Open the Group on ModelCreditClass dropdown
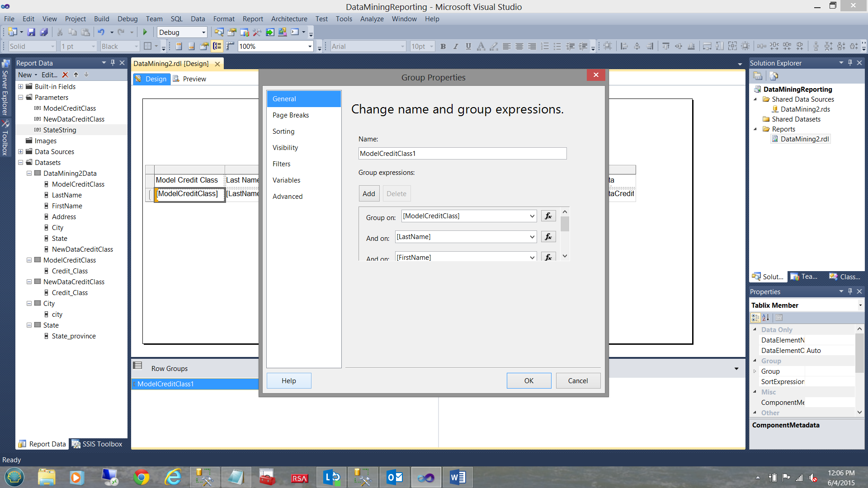This screenshot has width=868, height=488. (x=532, y=216)
